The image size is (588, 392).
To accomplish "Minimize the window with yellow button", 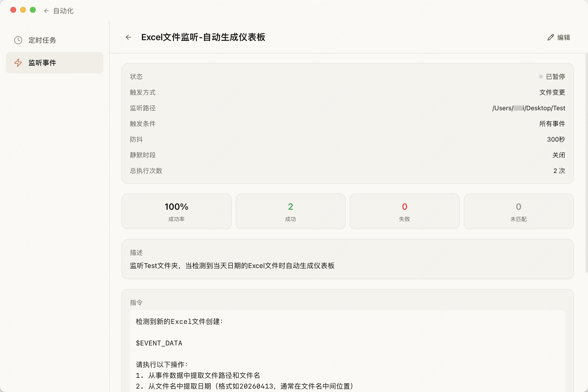I will point(23,10).
